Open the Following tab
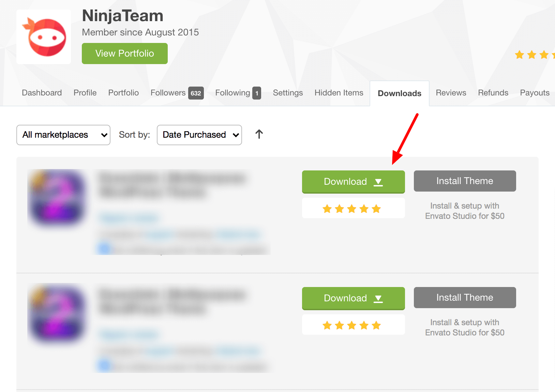 [238, 93]
